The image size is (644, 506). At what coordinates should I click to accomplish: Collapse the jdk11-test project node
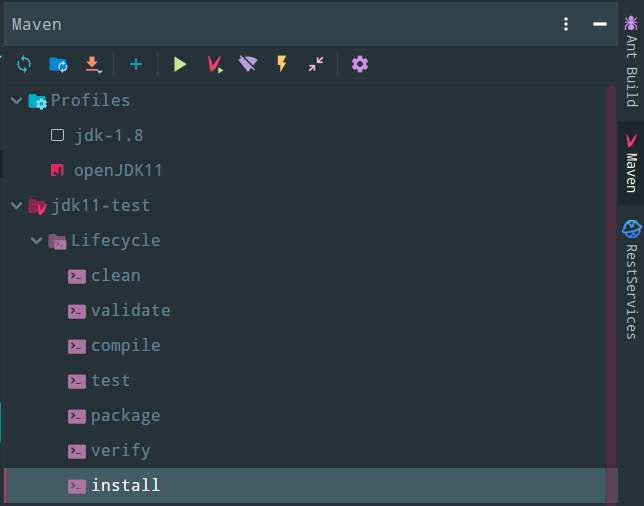click(16, 205)
